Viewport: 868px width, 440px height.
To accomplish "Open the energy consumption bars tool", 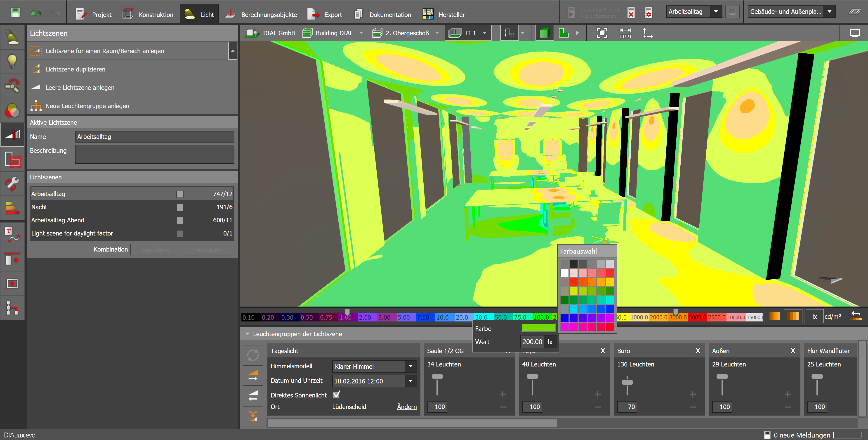I will [x=12, y=208].
